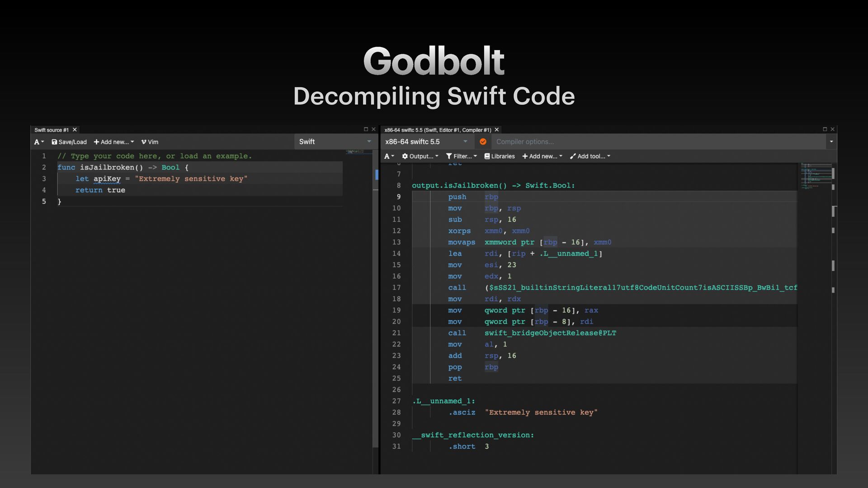The image size is (868, 488).
Task: Select the Swift source #1 tab
Action: click(x=52, y=130)
